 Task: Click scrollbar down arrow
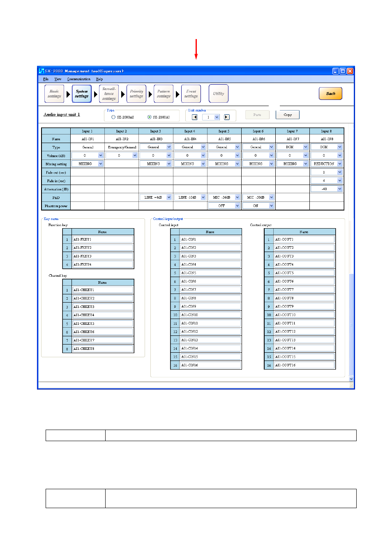pyautogui.click(x=351, y=379)
